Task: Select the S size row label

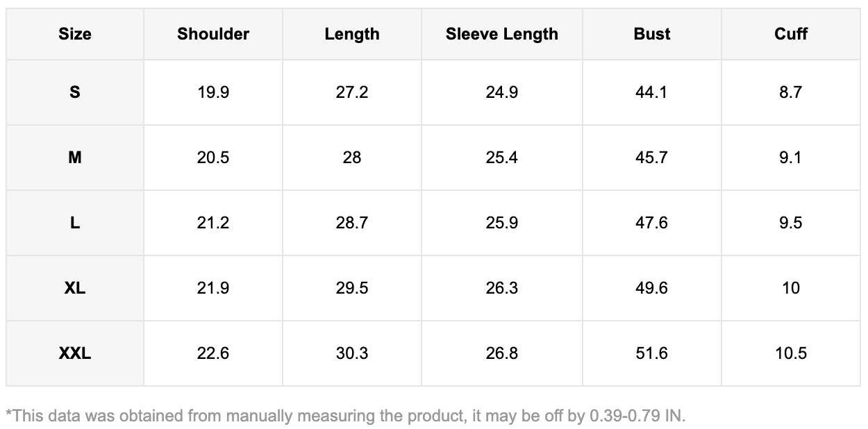Action: click(x=75, y=92)
